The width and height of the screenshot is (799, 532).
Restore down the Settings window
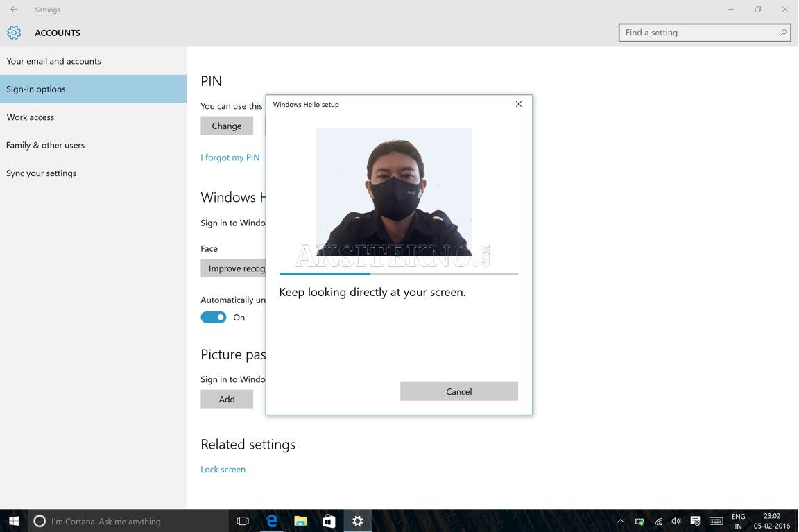(757, 9)
